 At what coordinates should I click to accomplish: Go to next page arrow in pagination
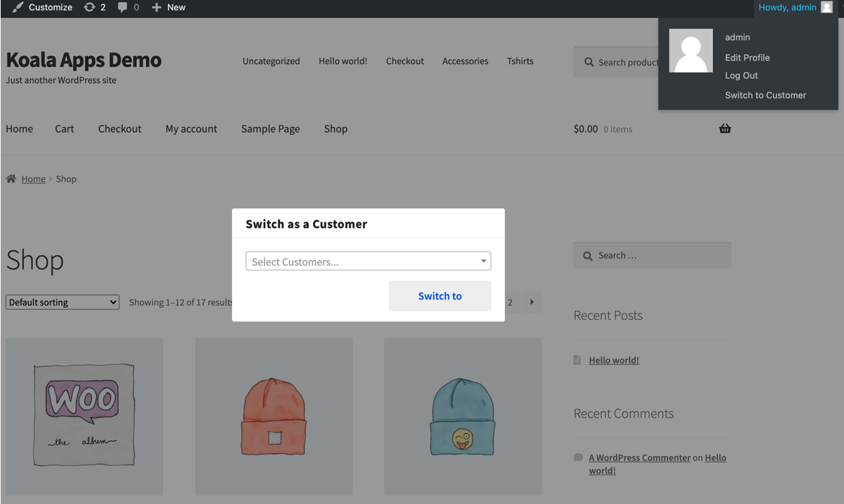pos(532,302)
